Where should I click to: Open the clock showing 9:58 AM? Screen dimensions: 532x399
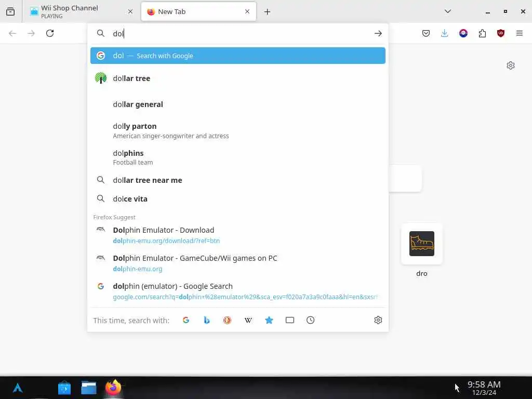click(484, 388)
